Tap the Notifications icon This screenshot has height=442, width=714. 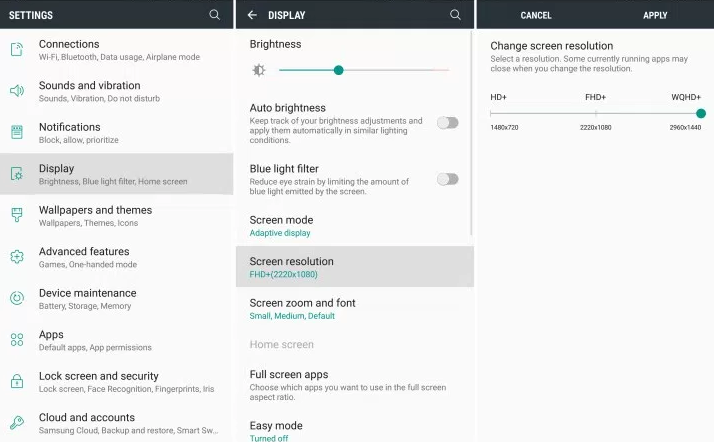point(17,133)
